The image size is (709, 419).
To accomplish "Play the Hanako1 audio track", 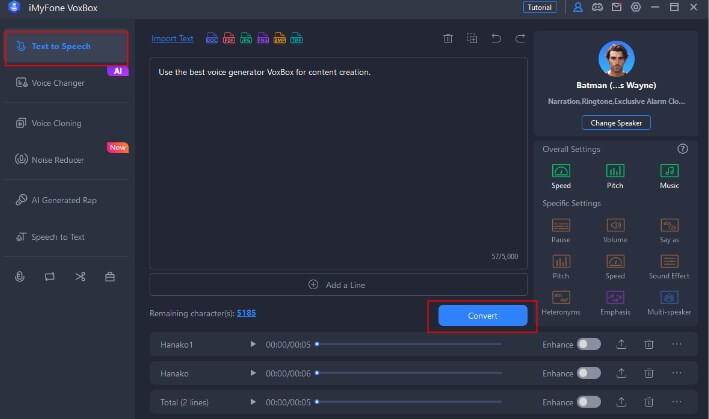I will (253, 344).
